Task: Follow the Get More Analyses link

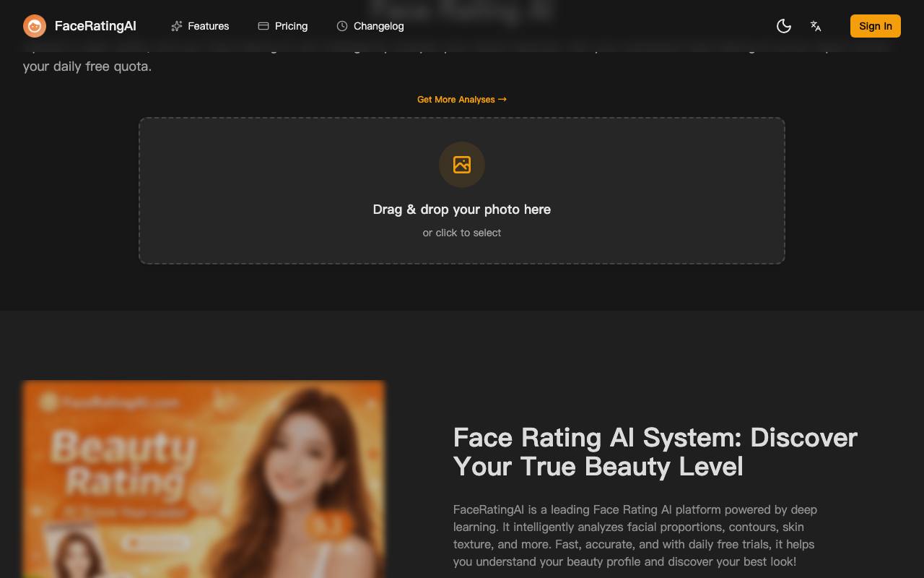Action: click(x=462, y=100)
